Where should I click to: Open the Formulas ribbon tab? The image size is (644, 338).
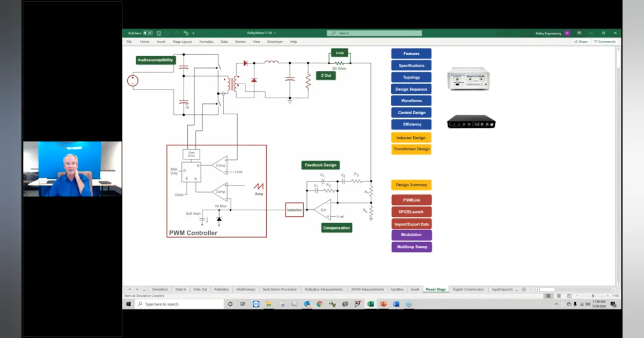[x=206, y=41]
